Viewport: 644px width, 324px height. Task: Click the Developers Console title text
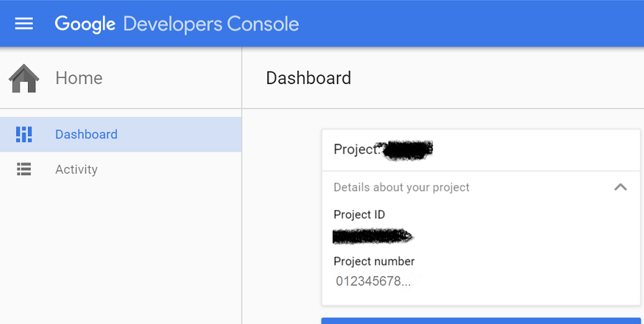(211, 24)
